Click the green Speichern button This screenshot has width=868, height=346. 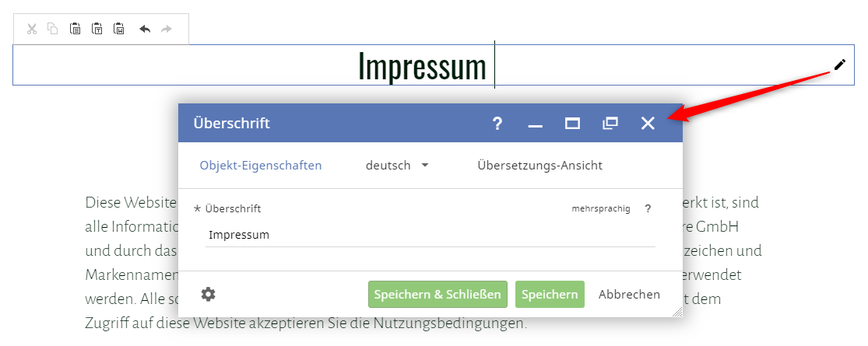[x=550, y=295]
